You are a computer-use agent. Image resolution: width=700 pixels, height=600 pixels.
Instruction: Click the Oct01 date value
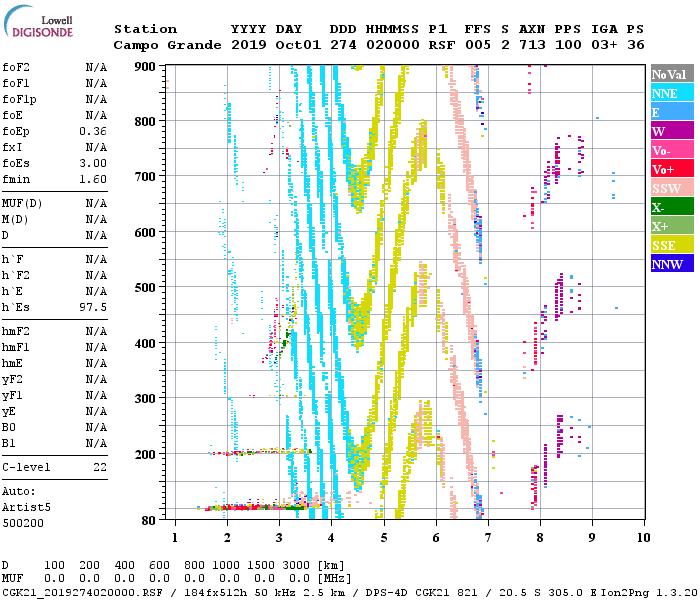[298, 45]
